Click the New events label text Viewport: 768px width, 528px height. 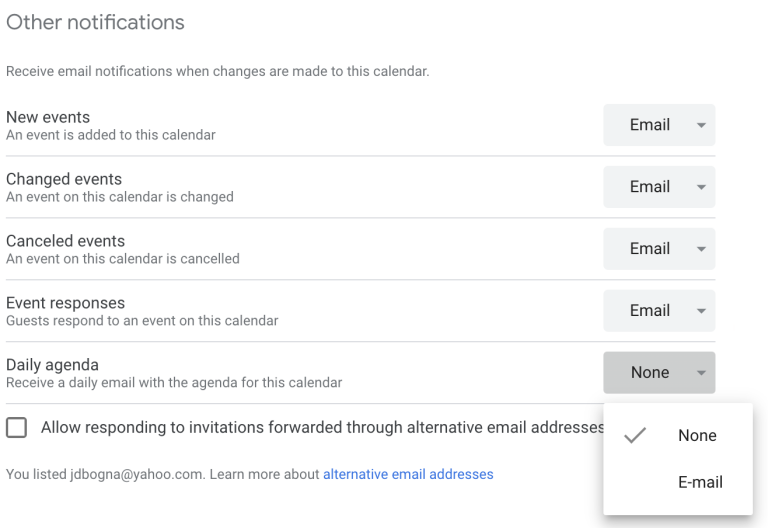(x=48, y=117)
